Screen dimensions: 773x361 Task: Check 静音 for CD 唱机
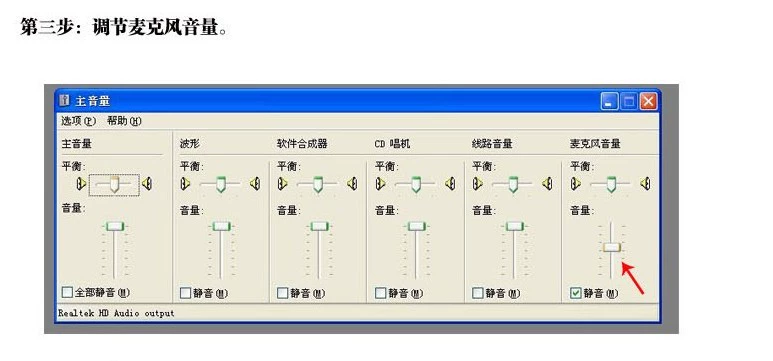click(x=381, y=293)
